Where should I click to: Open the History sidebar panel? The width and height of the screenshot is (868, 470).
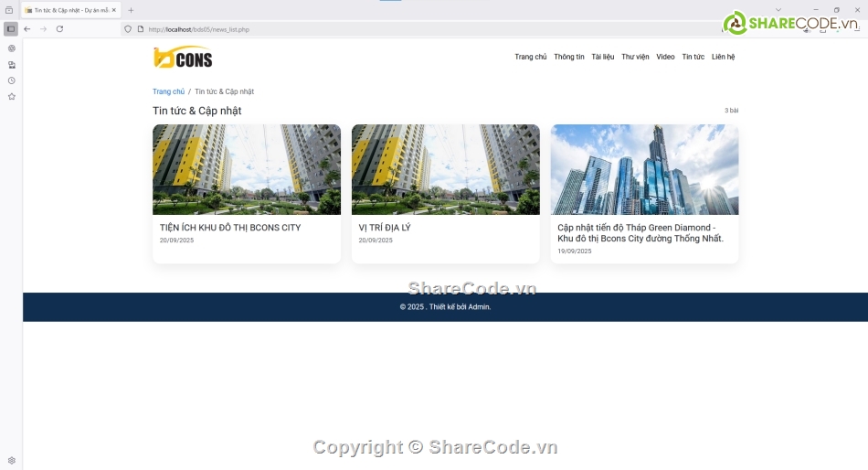point(12,80)
